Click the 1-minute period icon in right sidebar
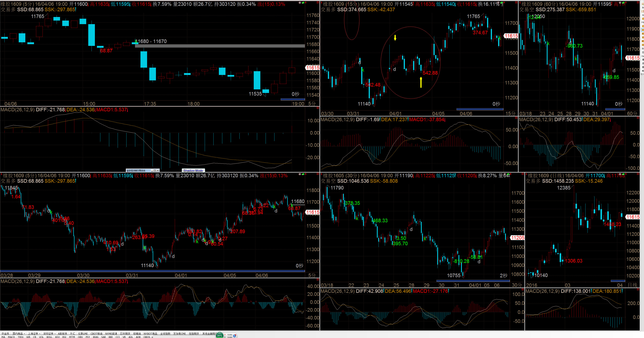Image resolution: width=644 pixels, height=338 pixels. point(643,19)
